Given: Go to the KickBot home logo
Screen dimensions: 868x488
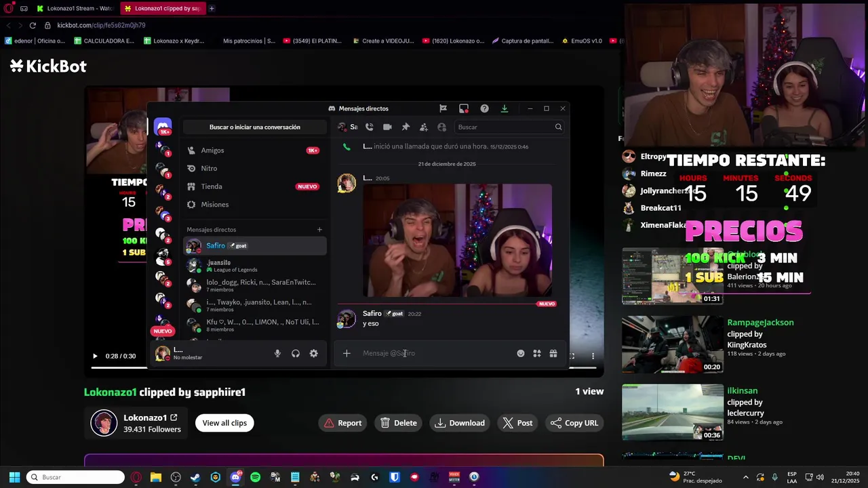Looking at the screenshot, I should [x=48, y=66].
